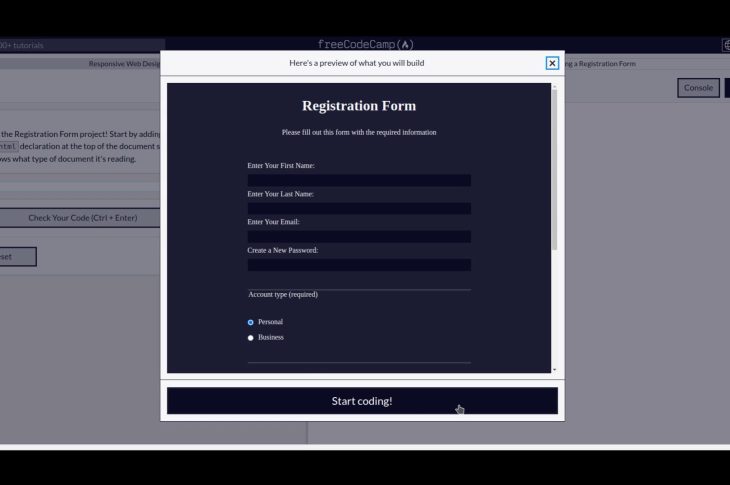Select the Business account type radio
This screenshot has height=485, width=730.
(x=251, y=337)
